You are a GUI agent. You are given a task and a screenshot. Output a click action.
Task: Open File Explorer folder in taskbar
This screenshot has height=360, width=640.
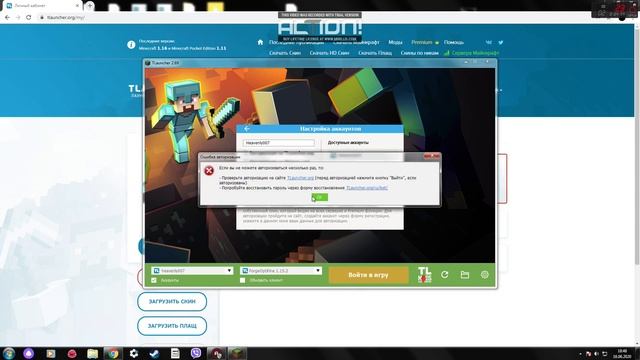pos(93,353)
